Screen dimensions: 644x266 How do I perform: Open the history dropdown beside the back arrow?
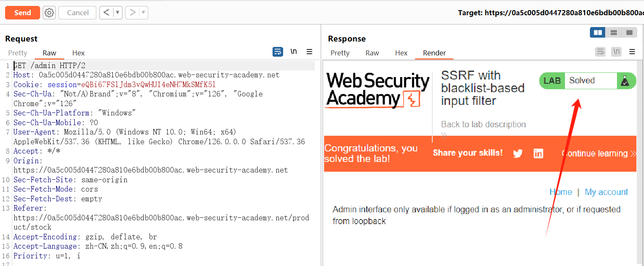point(118,13)
